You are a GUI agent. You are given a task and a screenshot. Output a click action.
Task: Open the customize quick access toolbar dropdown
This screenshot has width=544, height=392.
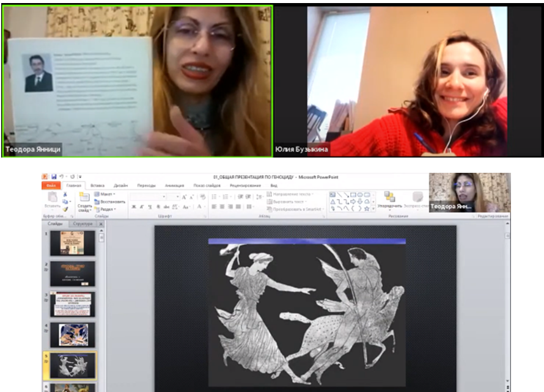pyautogui.click(x=80, y=176)
